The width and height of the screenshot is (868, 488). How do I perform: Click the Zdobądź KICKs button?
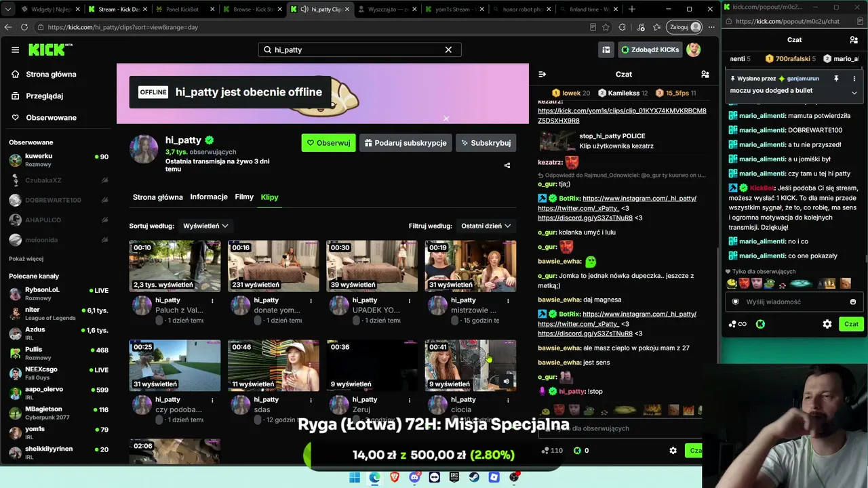coord(649,49)
